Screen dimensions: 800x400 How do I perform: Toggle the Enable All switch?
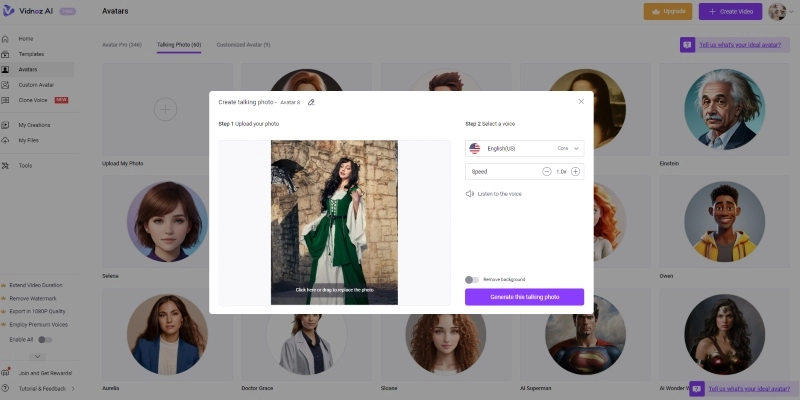click(45, 340)
